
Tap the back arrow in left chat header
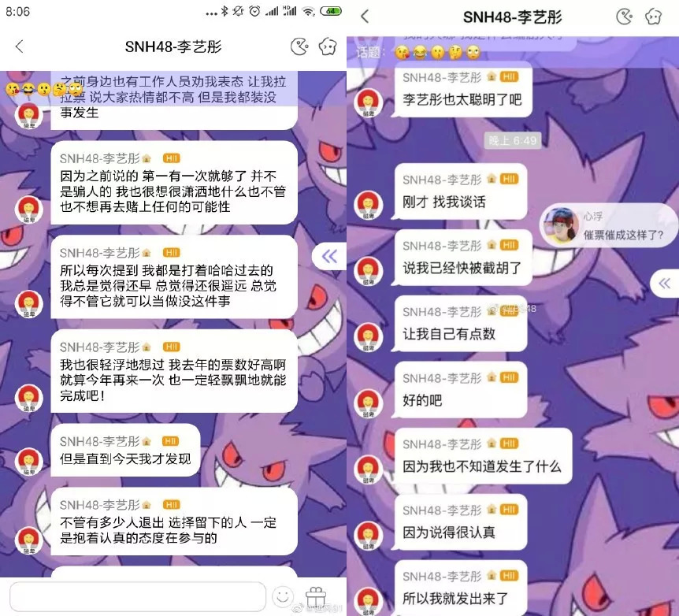(19, 46)
